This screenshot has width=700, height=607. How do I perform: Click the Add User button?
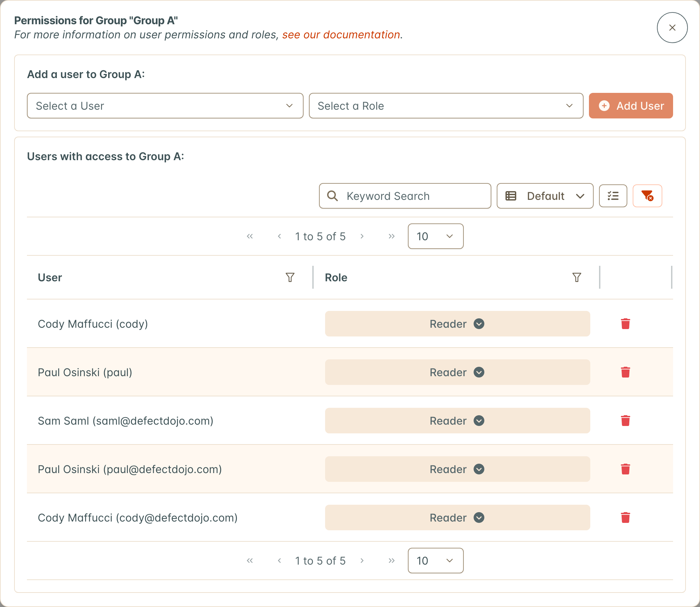631,106
